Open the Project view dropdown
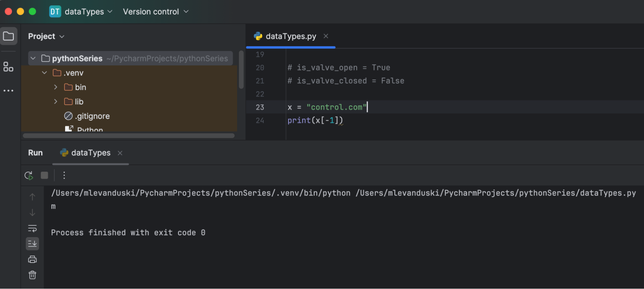644x289 pixels. tap(46, 36)
